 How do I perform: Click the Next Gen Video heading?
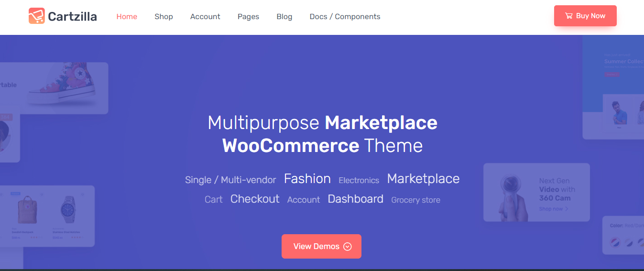click(557, 189)
